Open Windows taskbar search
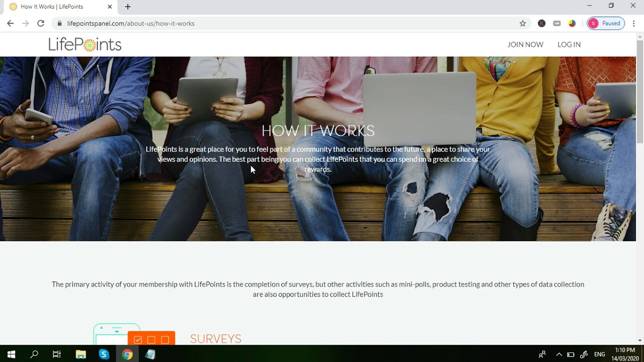 tap(34, 354)
